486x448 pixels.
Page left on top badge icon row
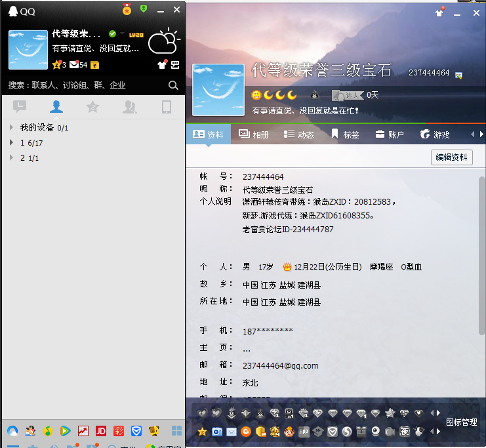(432, 413)
